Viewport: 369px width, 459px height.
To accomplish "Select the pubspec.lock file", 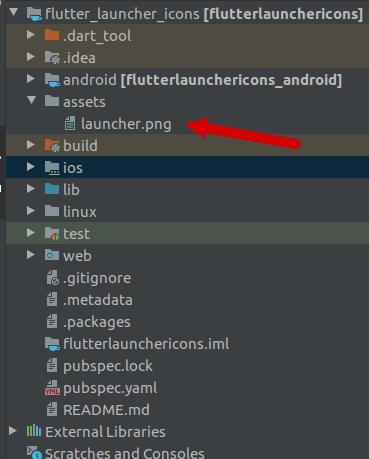I will (108, 366).
